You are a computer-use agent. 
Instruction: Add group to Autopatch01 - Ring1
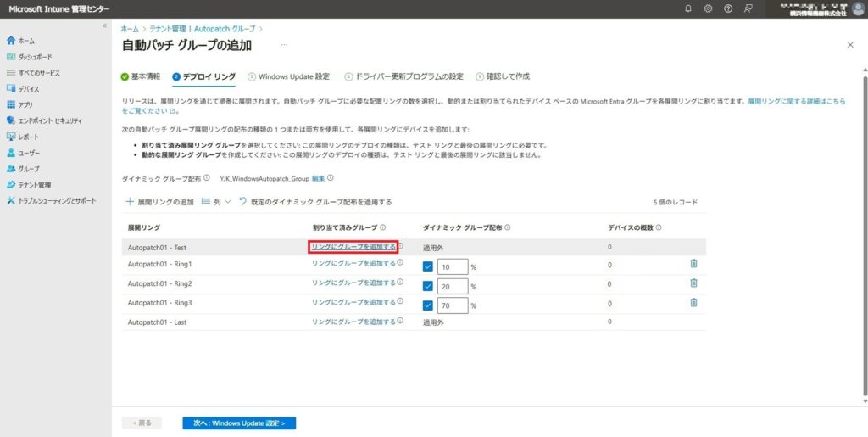[x=353, y=264]
